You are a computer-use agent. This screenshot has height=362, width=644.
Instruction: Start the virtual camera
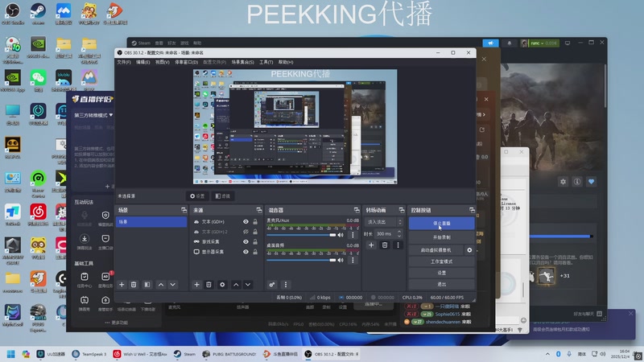(436, 250)
